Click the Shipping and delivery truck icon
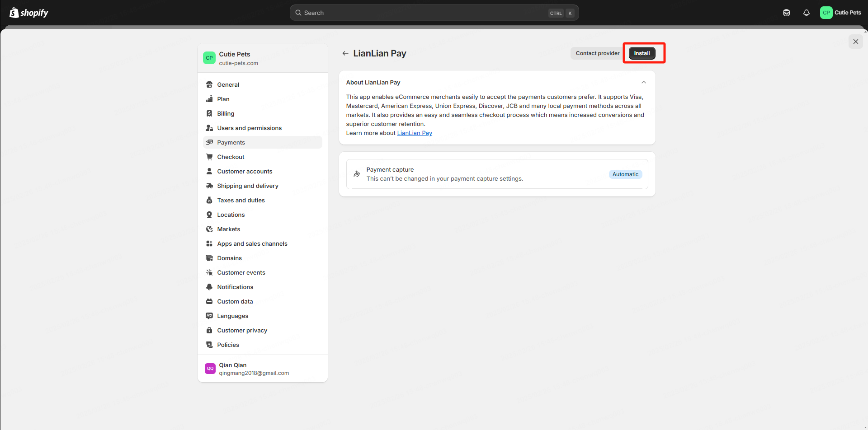Viewport: 868px width, 430px height. pos(209,186)
